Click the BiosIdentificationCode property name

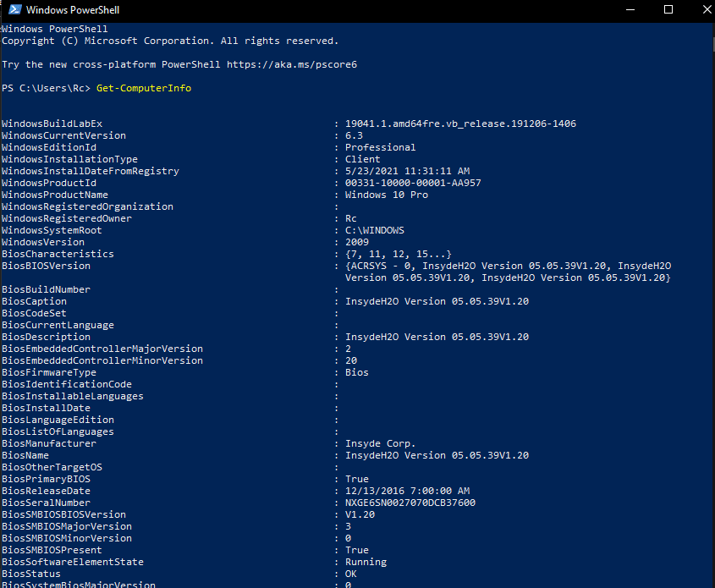click(67, 384)
